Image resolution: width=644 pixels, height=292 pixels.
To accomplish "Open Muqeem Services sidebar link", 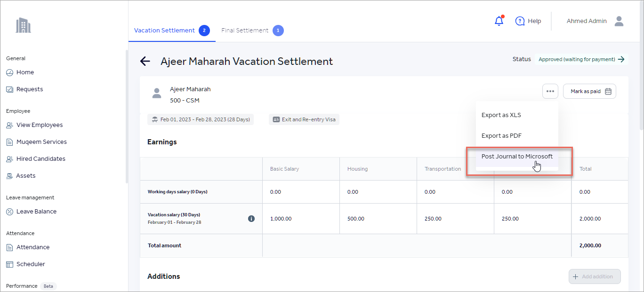I will pyautogui.click(x=41, y=142).
